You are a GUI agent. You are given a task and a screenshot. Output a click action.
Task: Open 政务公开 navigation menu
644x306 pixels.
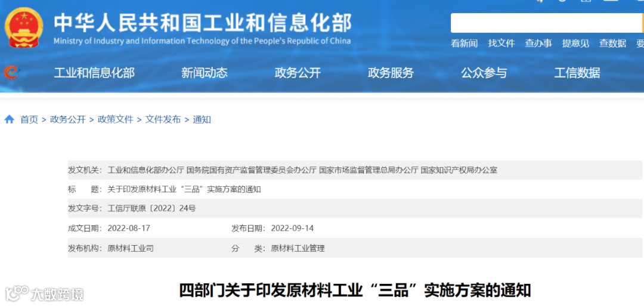tap(298, 73)
